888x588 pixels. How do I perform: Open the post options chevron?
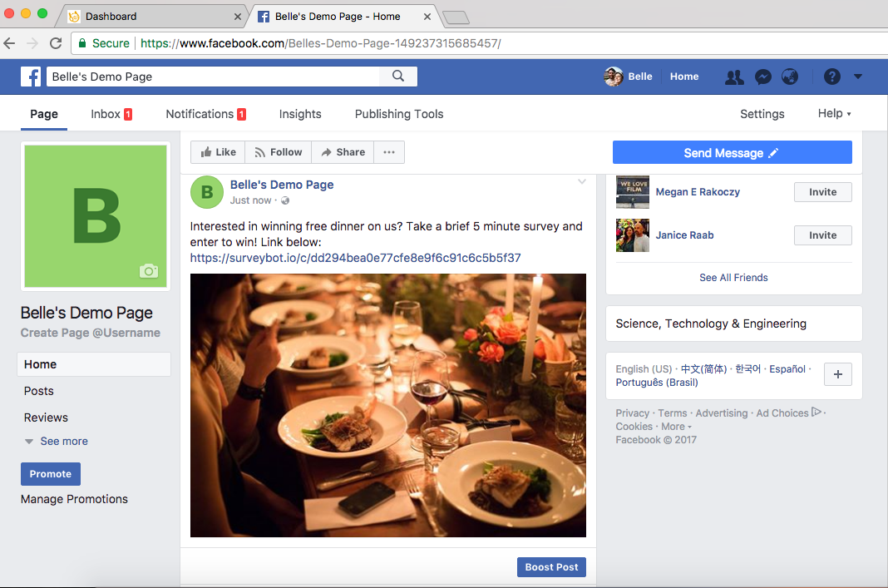tap(582, 182)
